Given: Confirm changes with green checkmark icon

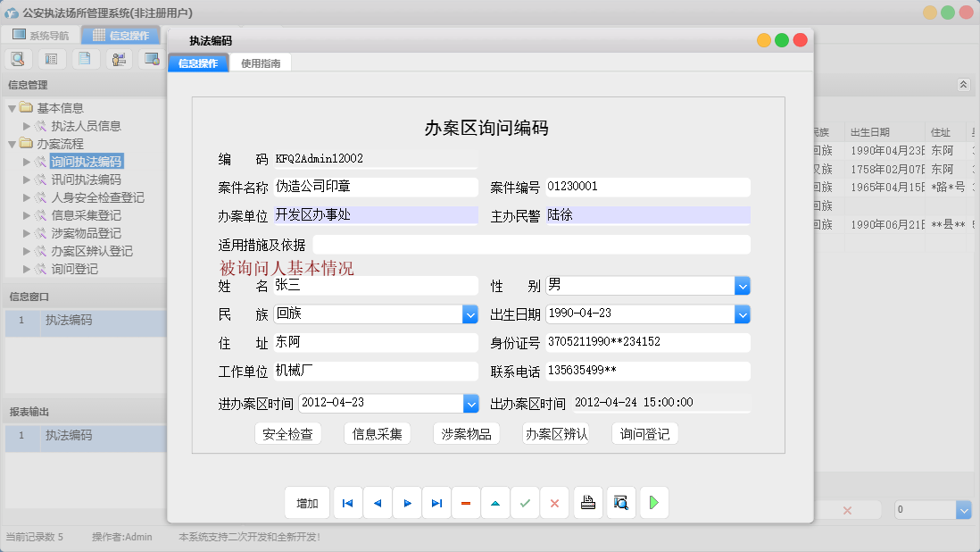Looking at the screenshot, I should tap(525, 503).
